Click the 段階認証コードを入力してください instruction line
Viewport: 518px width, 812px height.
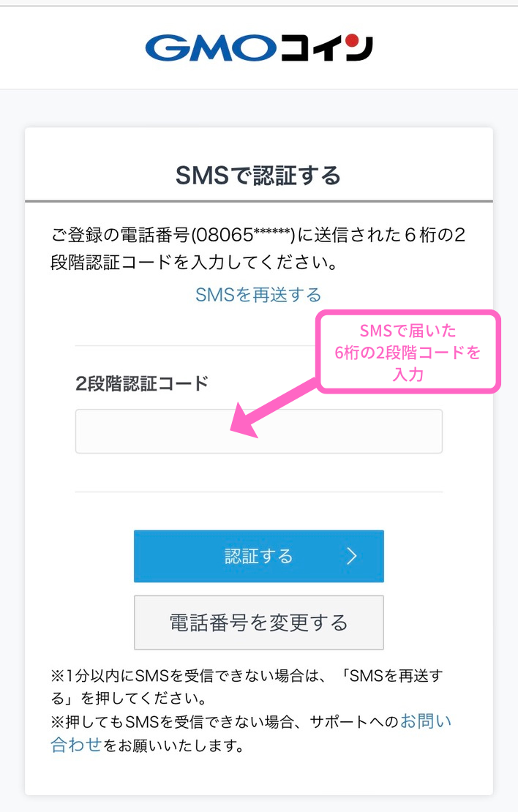click(194, 263)
